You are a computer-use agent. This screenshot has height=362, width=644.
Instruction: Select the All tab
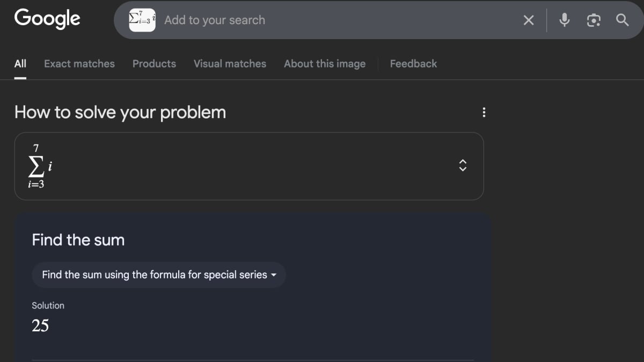click(x=20, y=64)
